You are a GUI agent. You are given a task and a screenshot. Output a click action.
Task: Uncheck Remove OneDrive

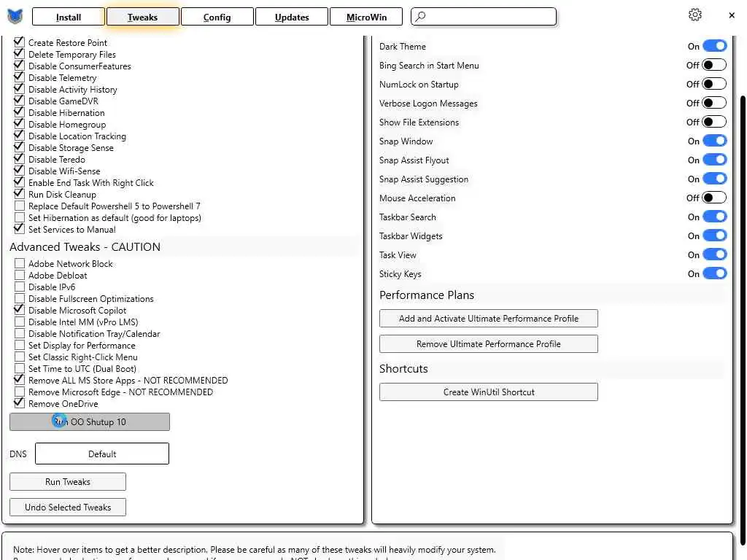point(19,402)
